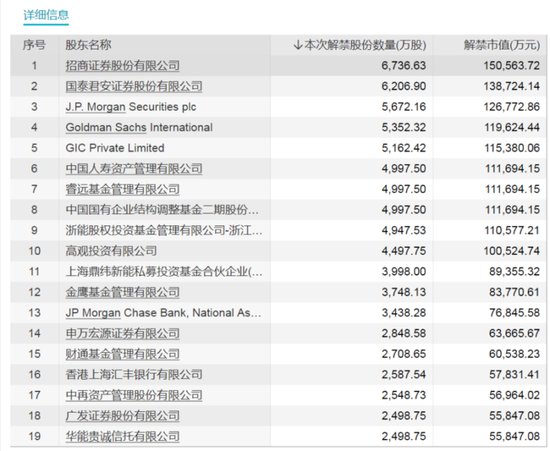Select market value 63,665.67
The width and height of the screenshot is (550, 451).
coord(515,334)
